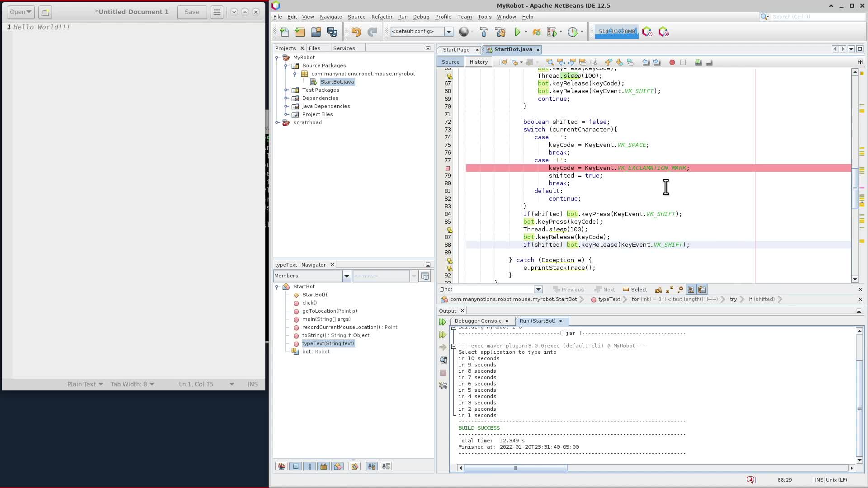Click the New File icon
868x488 pixels.
tap(283, 32)
